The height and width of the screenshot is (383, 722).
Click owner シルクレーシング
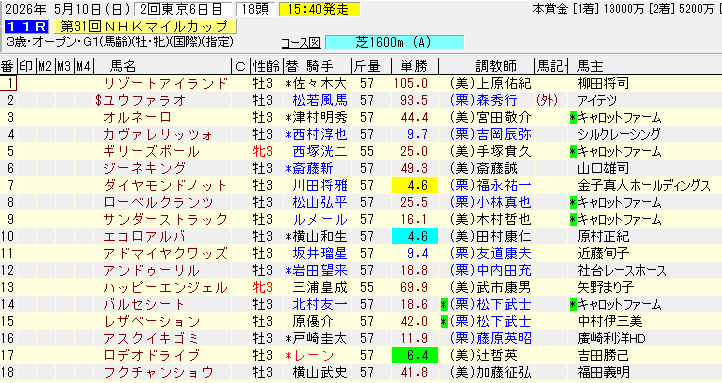619,134
